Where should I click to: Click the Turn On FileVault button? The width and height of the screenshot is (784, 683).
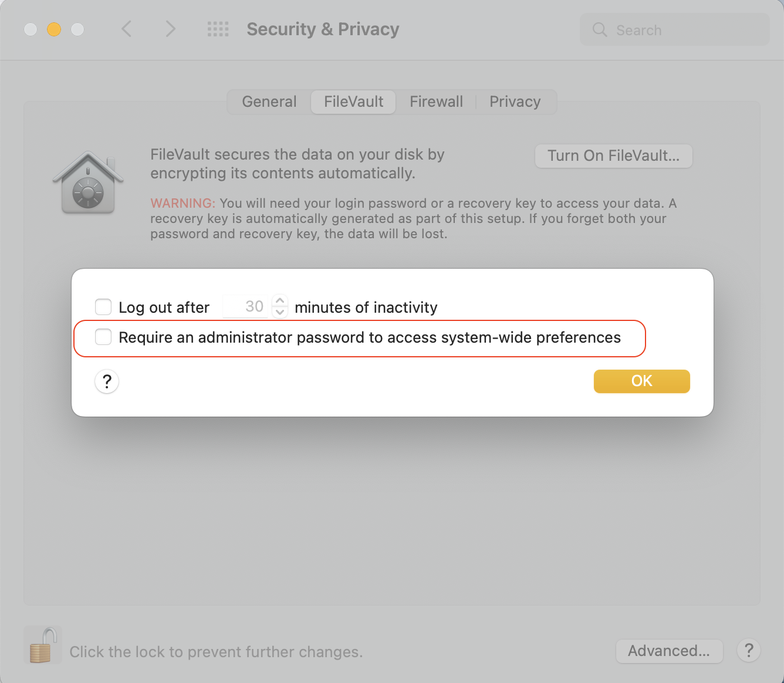(x=613, y=156)
